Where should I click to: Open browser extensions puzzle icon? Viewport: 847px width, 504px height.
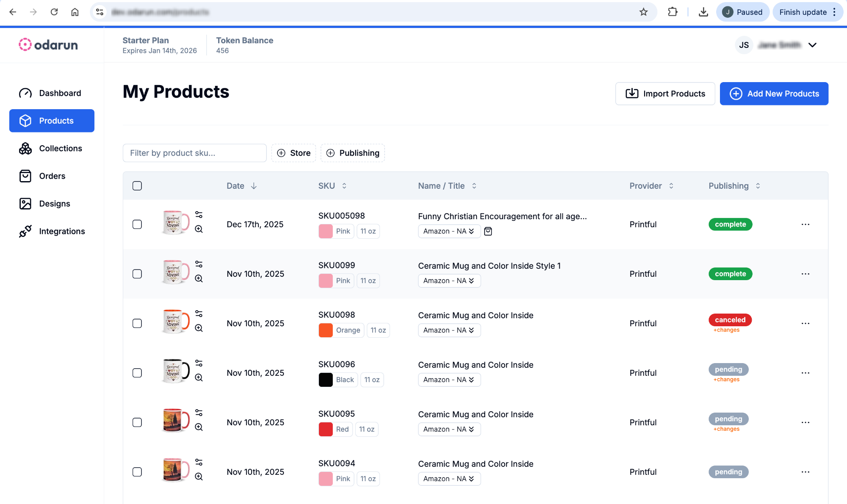(673, 12)
